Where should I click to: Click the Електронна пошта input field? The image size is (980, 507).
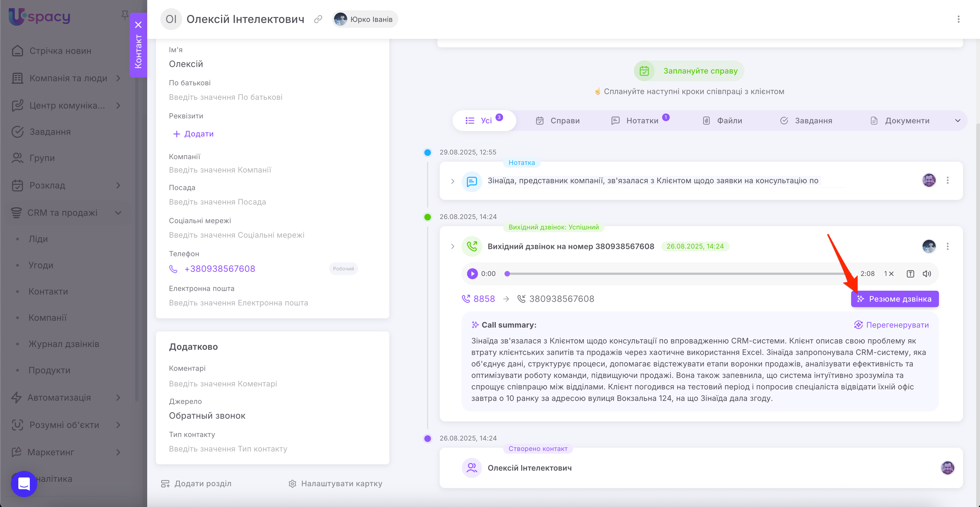pyautogui.click(x=239, y=303)
